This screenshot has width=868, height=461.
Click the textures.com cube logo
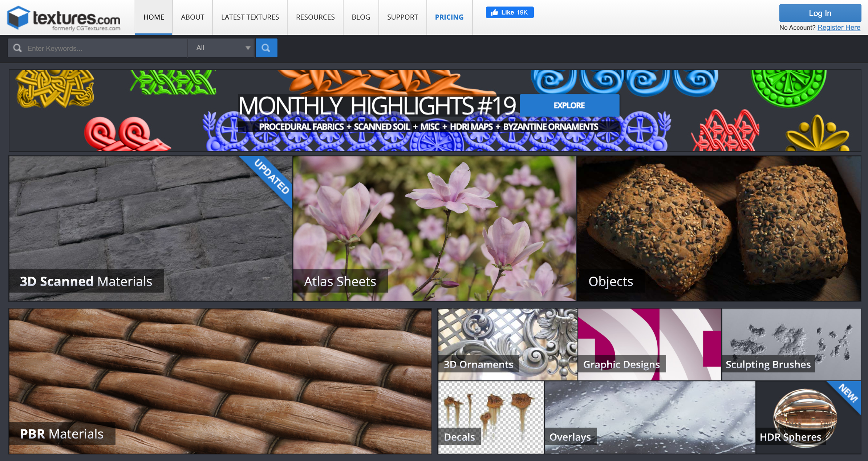point(18,17)
